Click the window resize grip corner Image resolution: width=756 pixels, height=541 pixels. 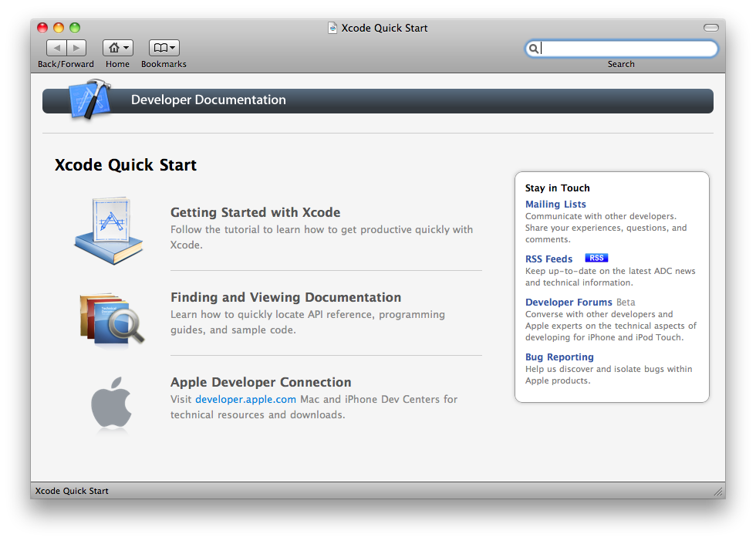[718, 492]
